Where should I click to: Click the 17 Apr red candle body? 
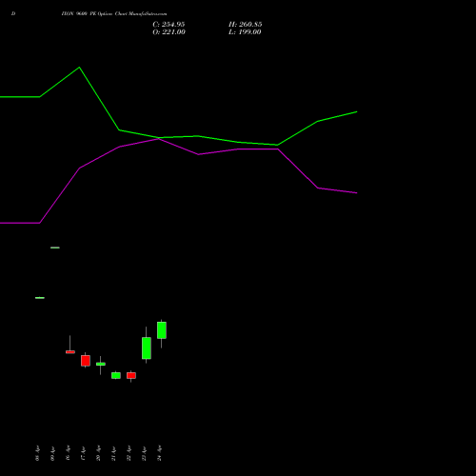[x=86, y=361]
